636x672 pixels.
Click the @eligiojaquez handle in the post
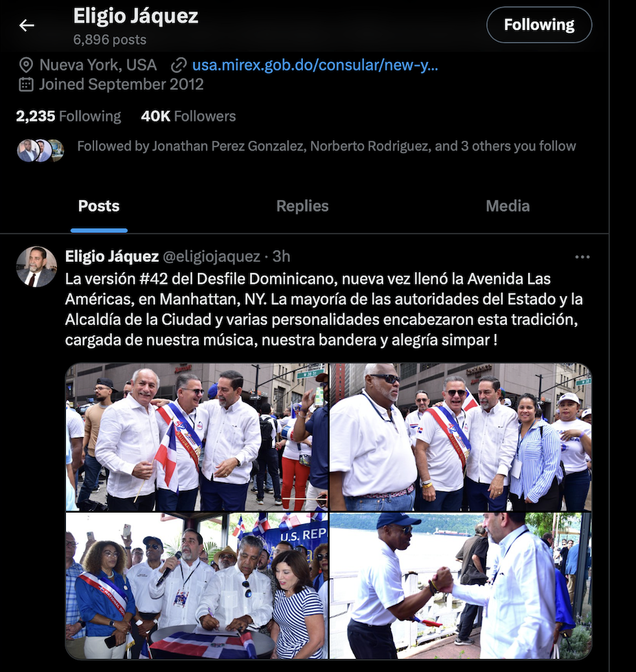click(x=212, y=256)
